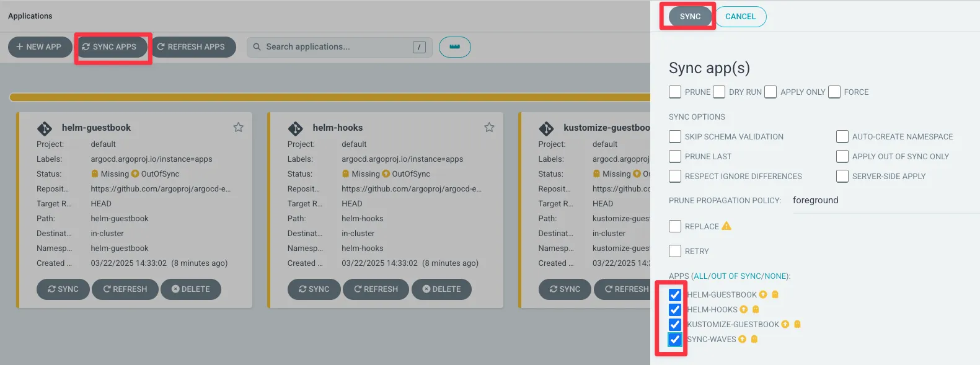Check the PRUNE LAST option
Screen dimensions: 980x365
pyautogui.click(x=675, y=156)
